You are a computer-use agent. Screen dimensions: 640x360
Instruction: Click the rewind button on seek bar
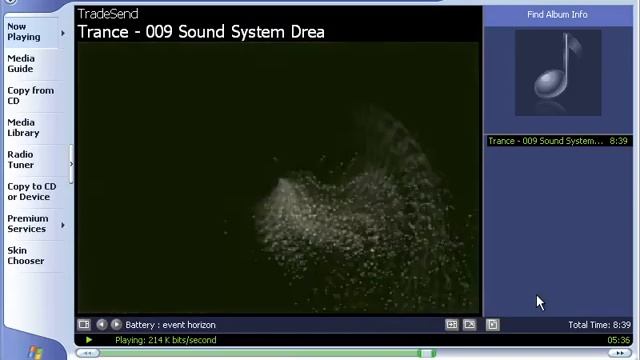click(87, 353)
